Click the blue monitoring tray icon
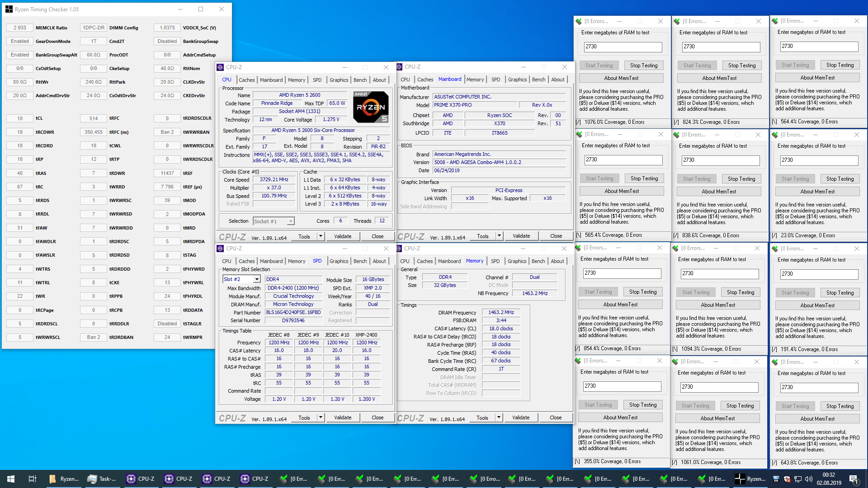 pos(776,479)
